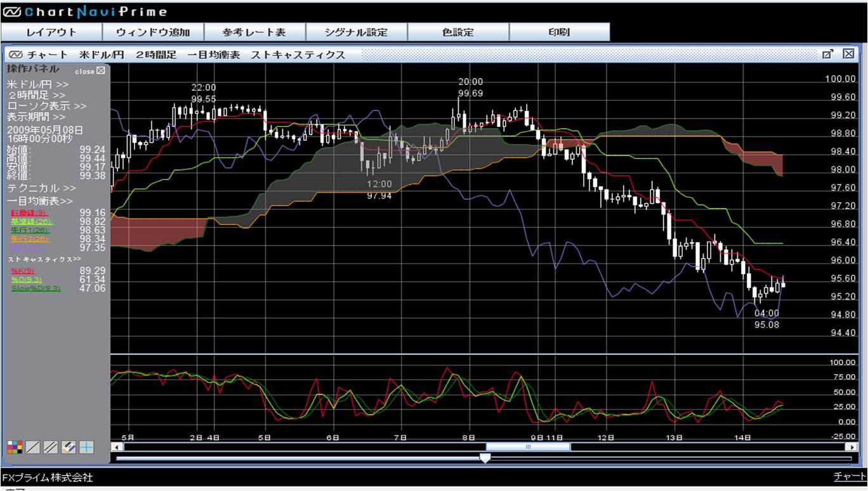The height and width of the screenshot is (491, 868).
Task: Select the eraser tool icon
Action: [68, 447]
